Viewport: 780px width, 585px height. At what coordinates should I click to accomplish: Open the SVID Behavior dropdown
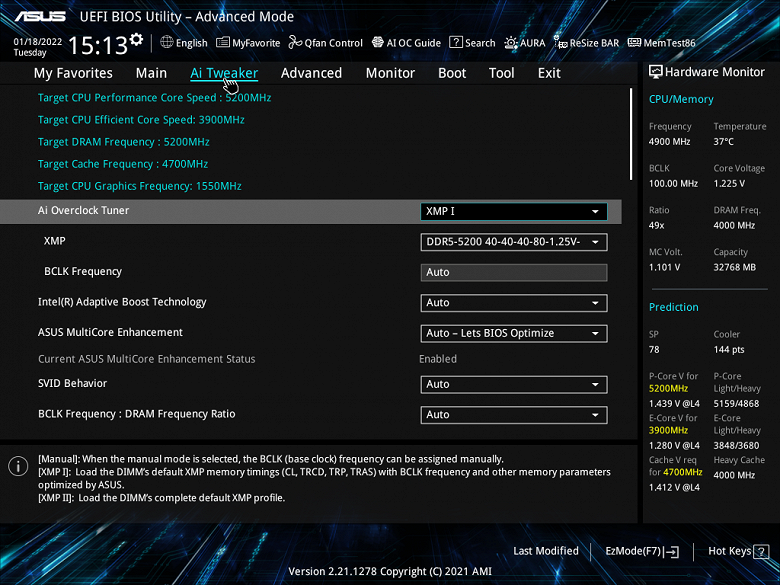pyautogui.click(x=514, y=385)
